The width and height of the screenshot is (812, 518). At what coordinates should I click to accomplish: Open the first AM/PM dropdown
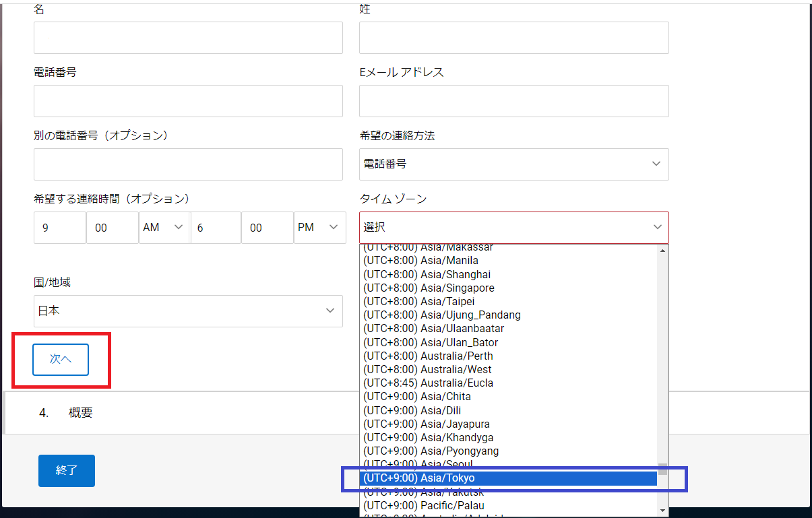point(164,227)
